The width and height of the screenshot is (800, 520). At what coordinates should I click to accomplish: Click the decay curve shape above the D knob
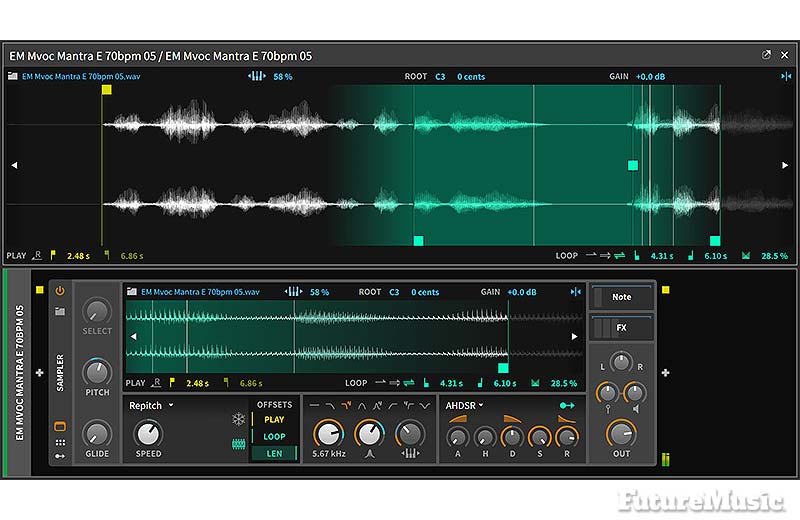point(512,419)
